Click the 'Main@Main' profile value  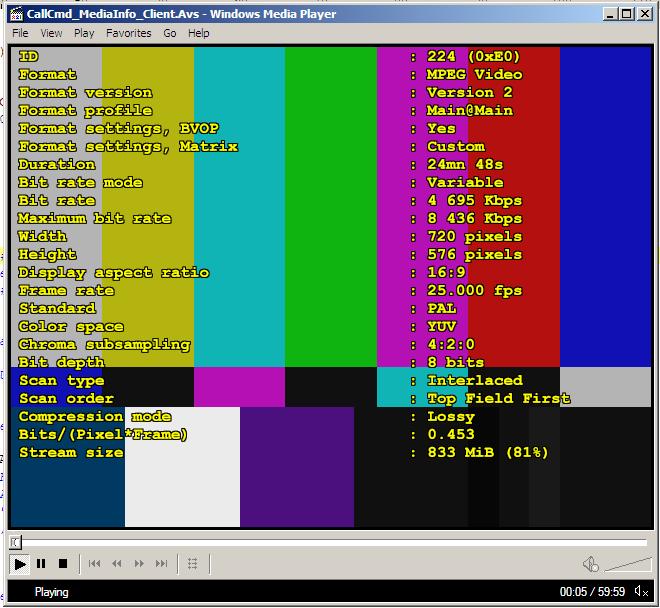click(470, 110)
